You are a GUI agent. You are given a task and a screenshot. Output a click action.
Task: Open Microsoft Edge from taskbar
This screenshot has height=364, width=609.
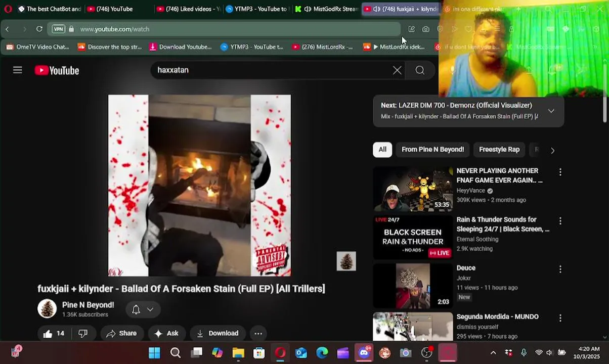pyautogui.click(x=322, y=352)
